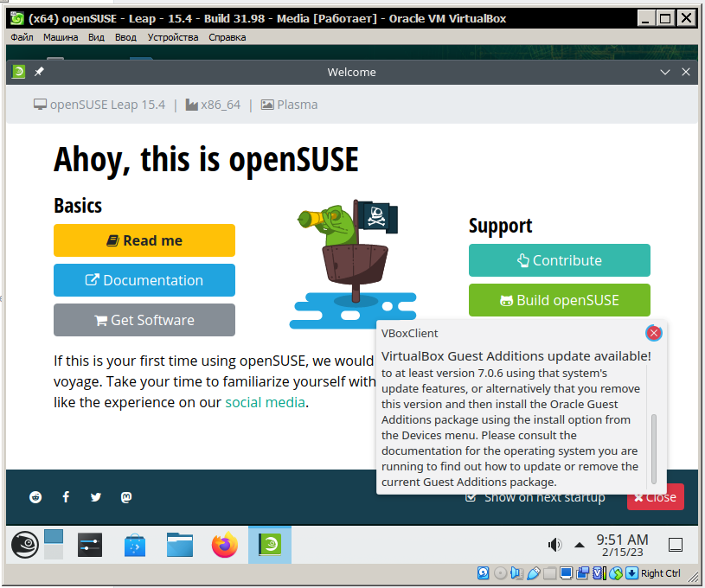This screenshot has height=588, width=705.
Task: Click the Plasma desktop label
Action: [290, 105]
